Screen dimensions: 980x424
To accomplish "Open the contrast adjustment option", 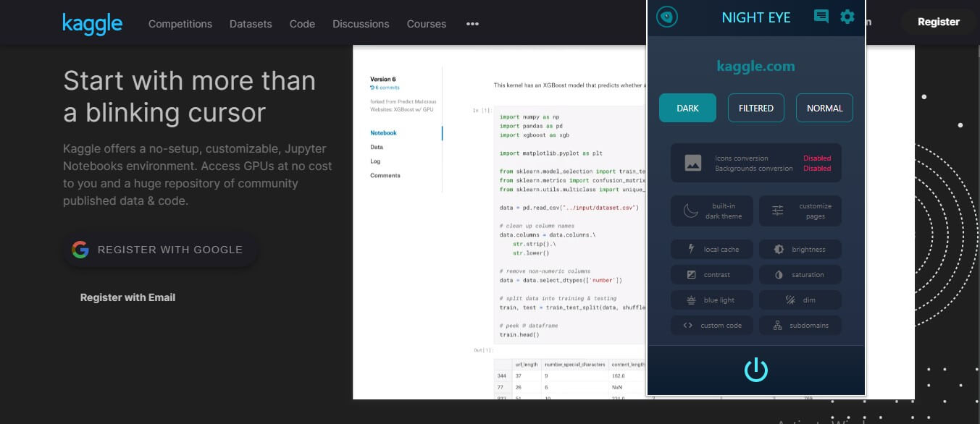I will tap(712, 275).
